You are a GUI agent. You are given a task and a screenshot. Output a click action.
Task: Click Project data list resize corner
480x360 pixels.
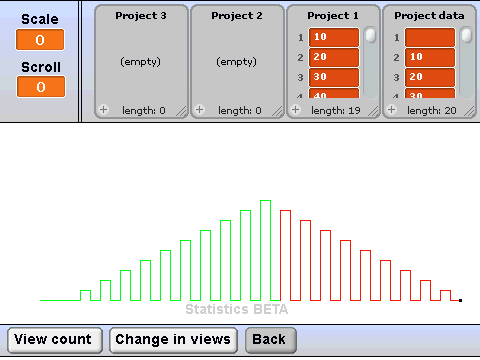(470, 112)
